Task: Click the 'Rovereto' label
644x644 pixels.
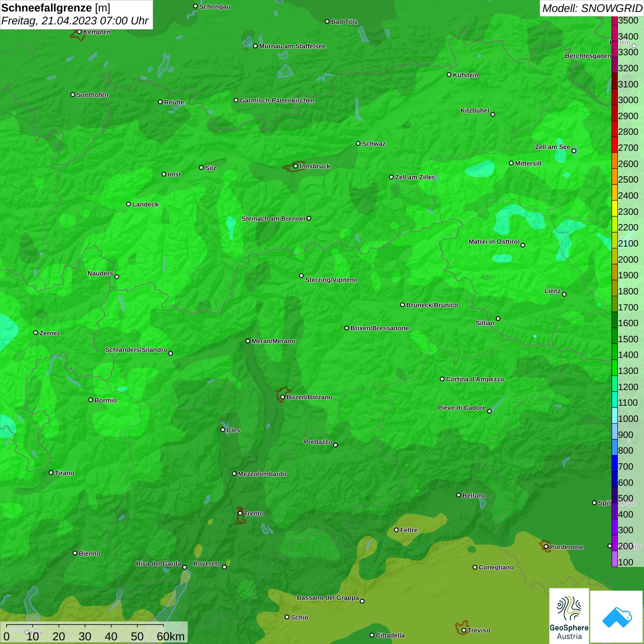Action: pyautogui.click(x=207, y=563)
